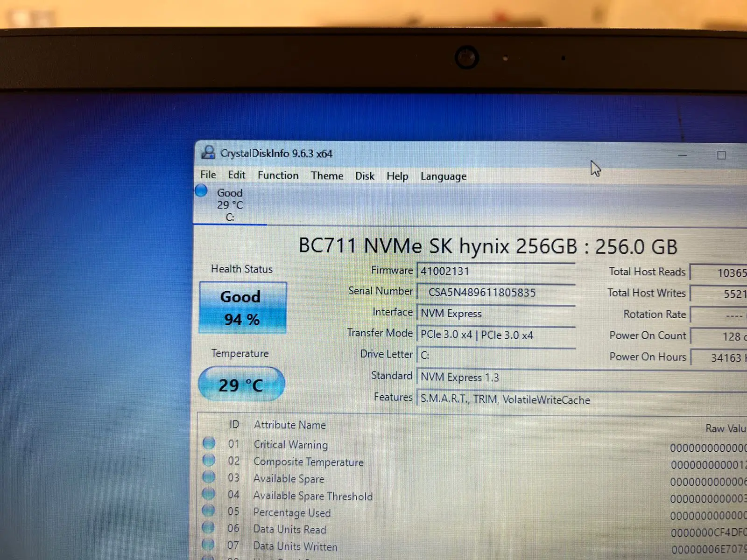Click the Firmware field 41002131
747x560 pixels.
[496, 271]
